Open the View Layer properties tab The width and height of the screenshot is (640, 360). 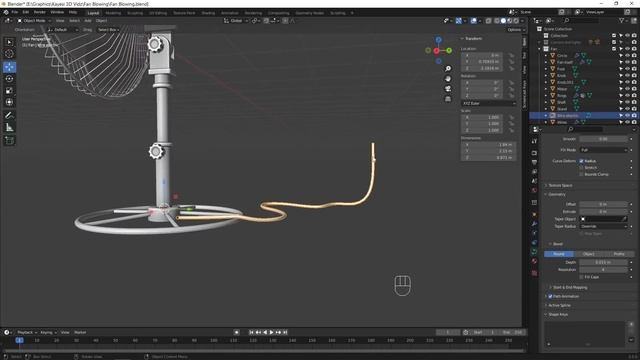(534, 172)
